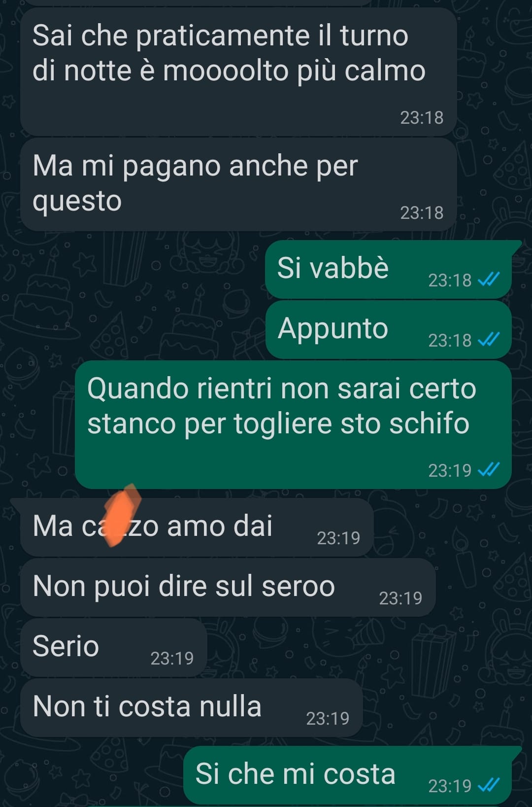This screenshot has height=807, width=532.
Task: Click the 23:19 timestamp on 'Non ti costa nulla'
Action: [328, 719]
